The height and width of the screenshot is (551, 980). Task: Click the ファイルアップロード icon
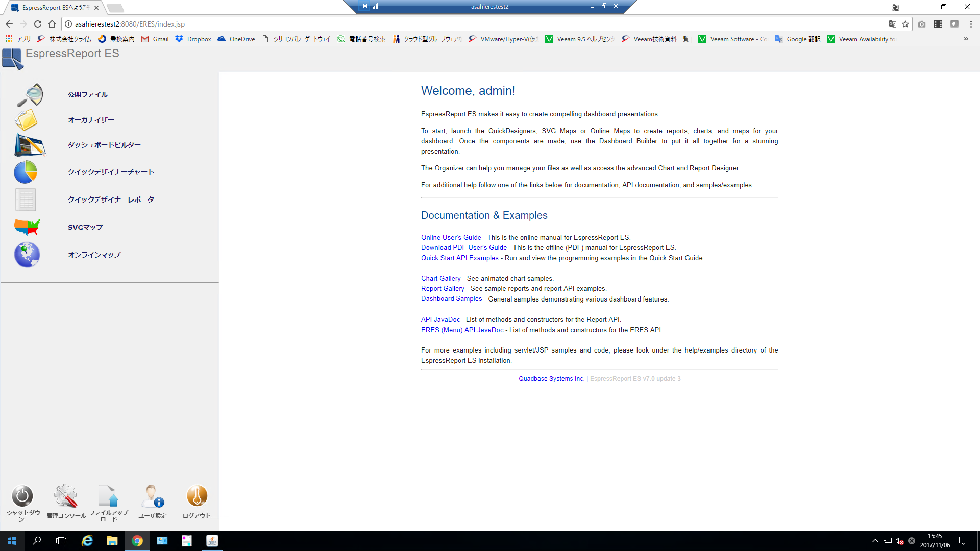[x=108, y=496]
